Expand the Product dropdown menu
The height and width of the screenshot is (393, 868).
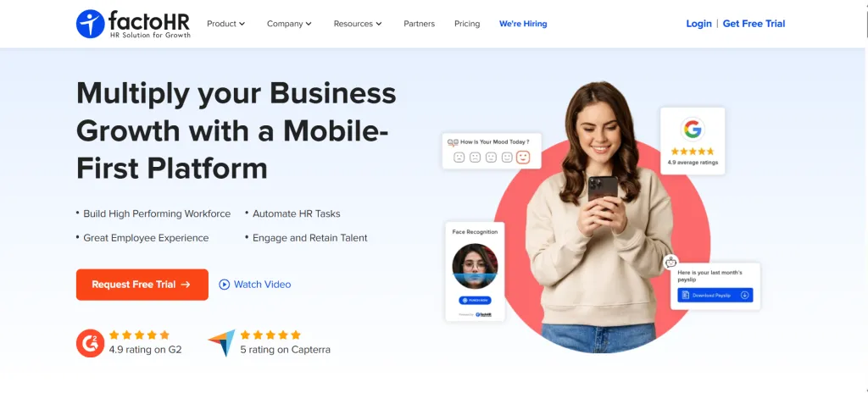click(x=225, y=24)
